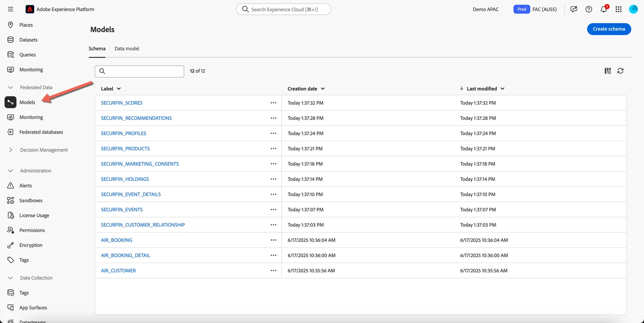Open more actions for SECURFIN_HOLDINGS
644x323 pixels.
[x=274, y=179]
